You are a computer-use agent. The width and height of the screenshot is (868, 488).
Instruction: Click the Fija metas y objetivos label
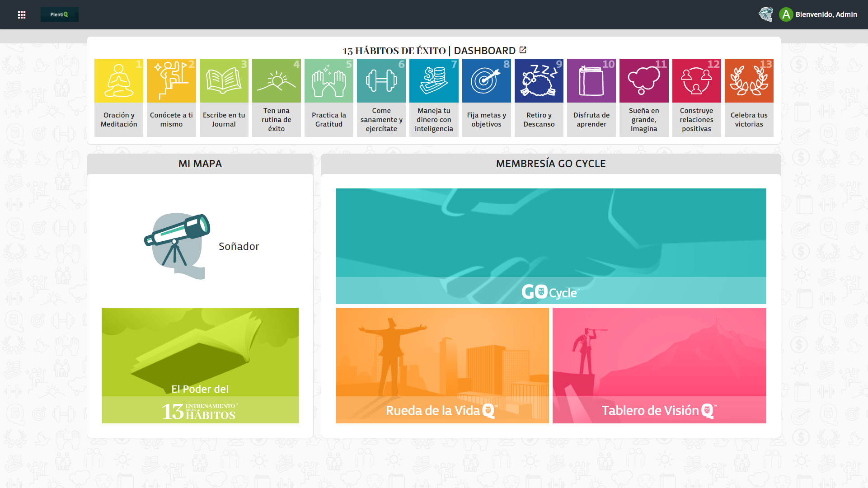(487, 120)
